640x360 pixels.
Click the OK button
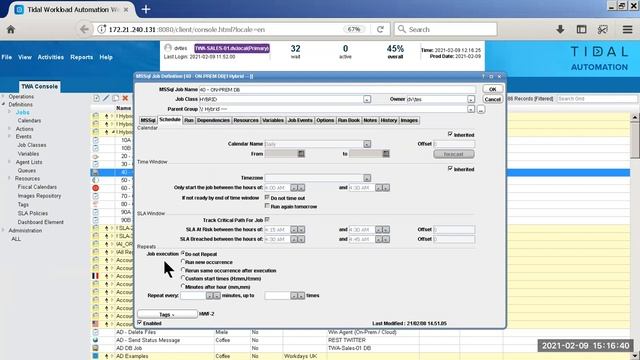493,89
